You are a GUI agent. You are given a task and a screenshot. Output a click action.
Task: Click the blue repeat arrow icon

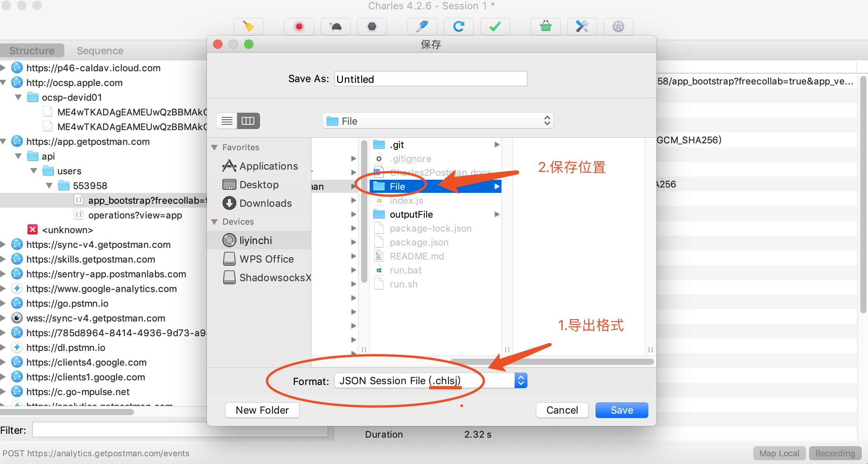pyautogui.click(x=458, y=26)
